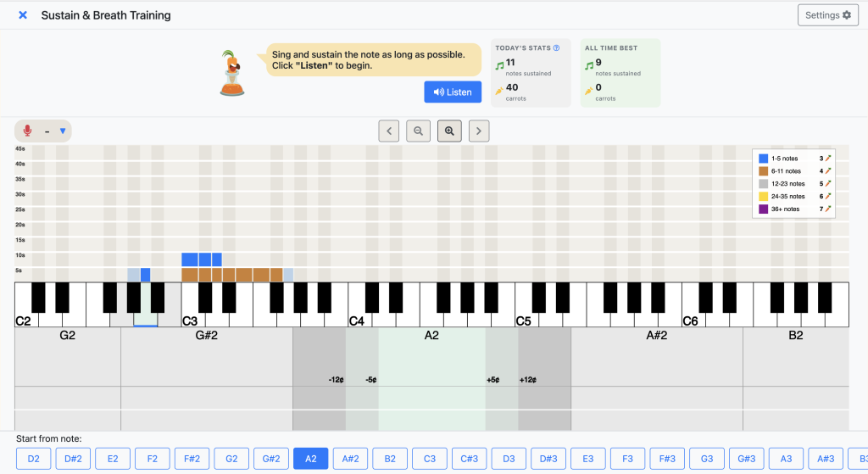Click the carrot mascot character
This screenshot has width=868, height=474.
pyautogui.click(x=232, y=73)
